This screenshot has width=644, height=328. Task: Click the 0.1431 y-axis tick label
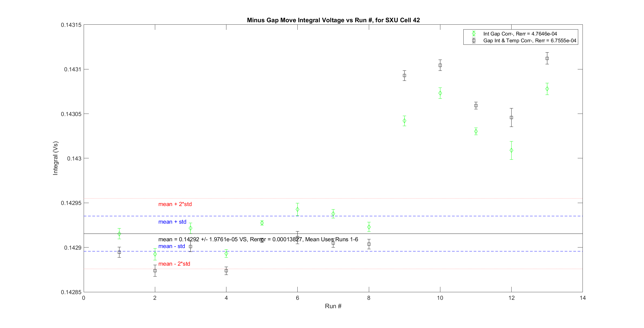(x=73, y=69)
